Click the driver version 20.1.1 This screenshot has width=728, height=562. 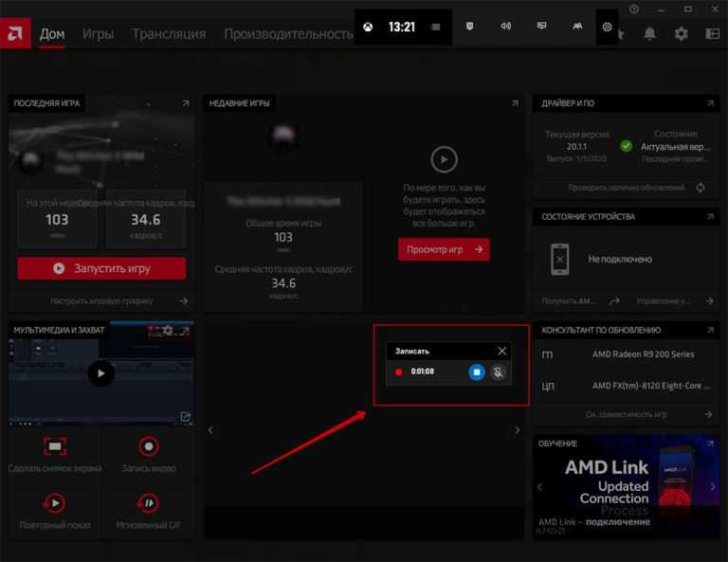[576, 147]
